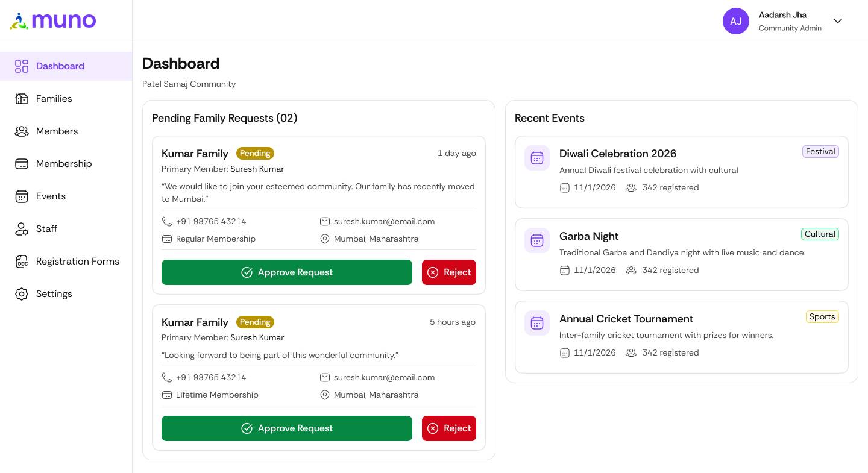This screenshot has width=868, height=473.
Task: Click the Events calendar icon in sidebar
Action: click(22, 196)
